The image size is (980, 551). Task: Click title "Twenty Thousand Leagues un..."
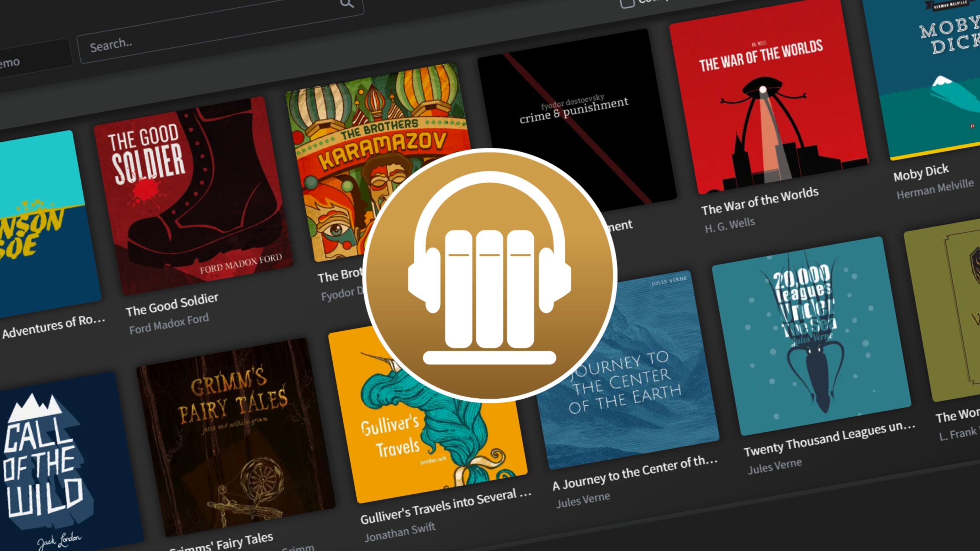click(830, 439)
